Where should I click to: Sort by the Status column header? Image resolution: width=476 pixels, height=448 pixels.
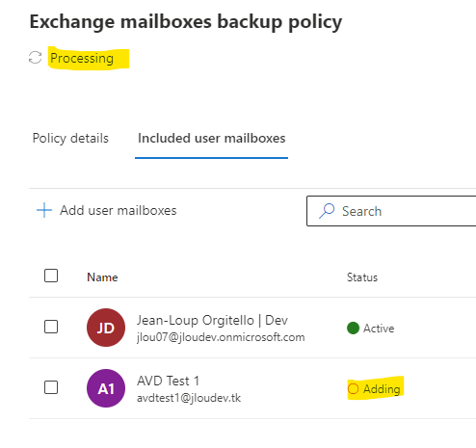(362, 277)
